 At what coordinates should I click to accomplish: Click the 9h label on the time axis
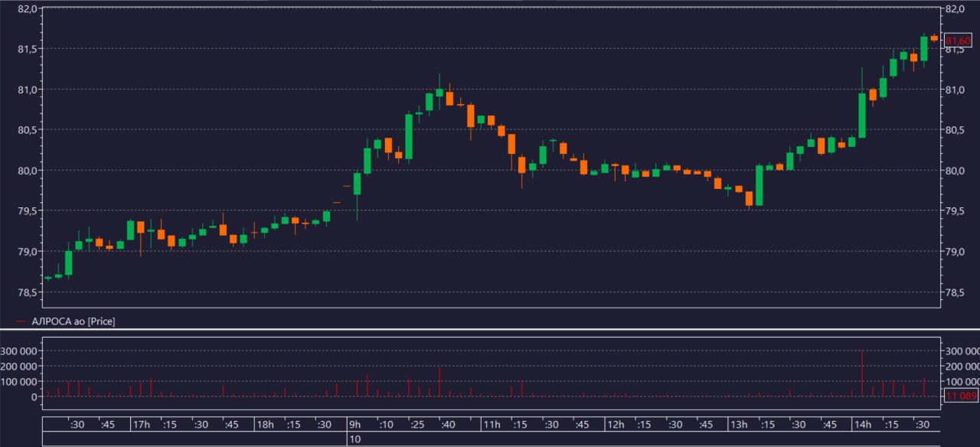click(355, 424)
